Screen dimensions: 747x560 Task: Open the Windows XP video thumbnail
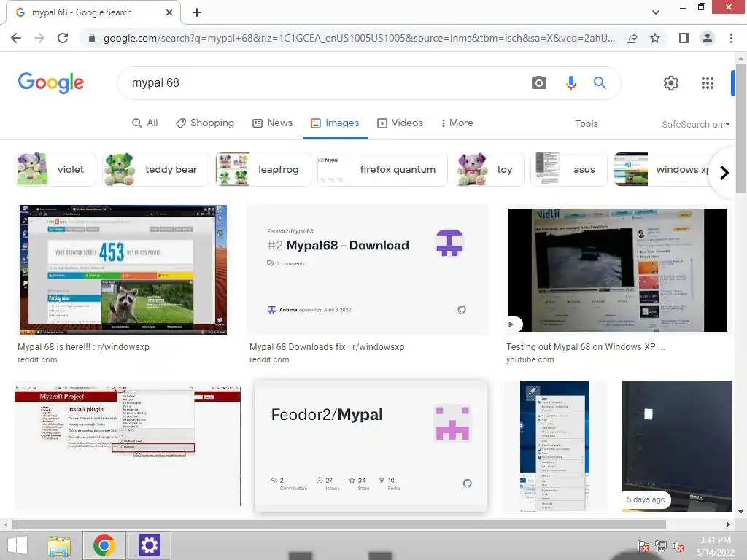pyautogui.click(x=617, y=270)
